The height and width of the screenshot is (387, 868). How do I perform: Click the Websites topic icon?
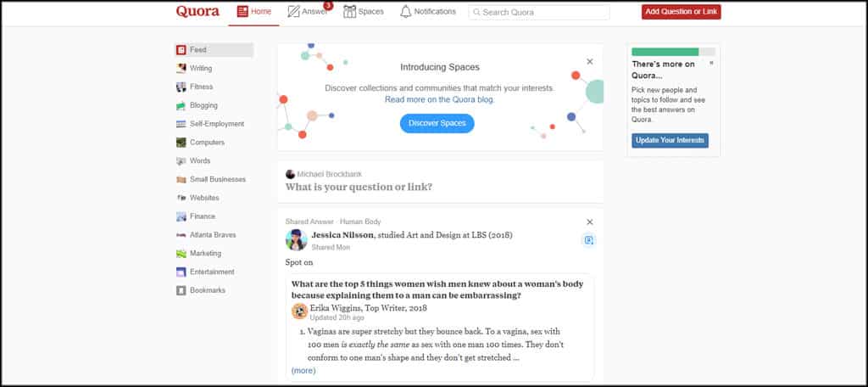pos(181,198)
